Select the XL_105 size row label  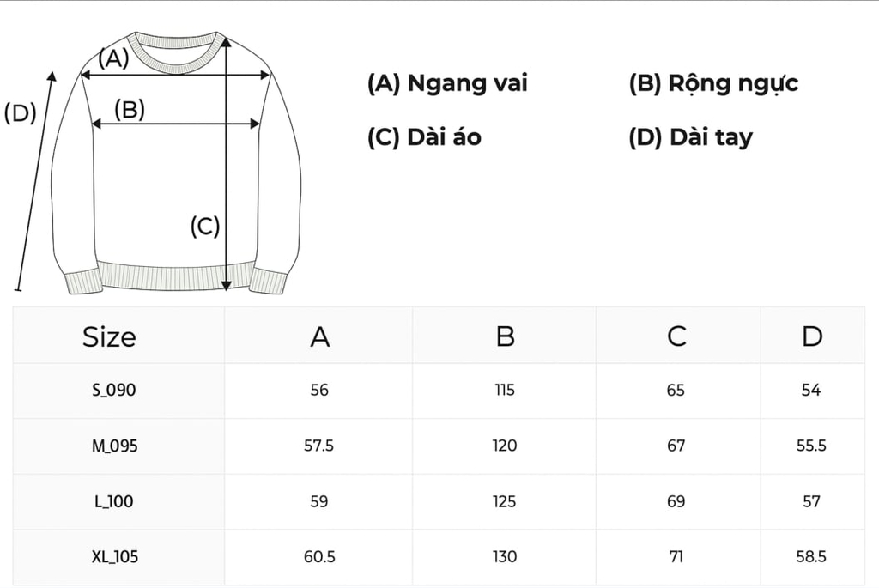tap(115, 557)
